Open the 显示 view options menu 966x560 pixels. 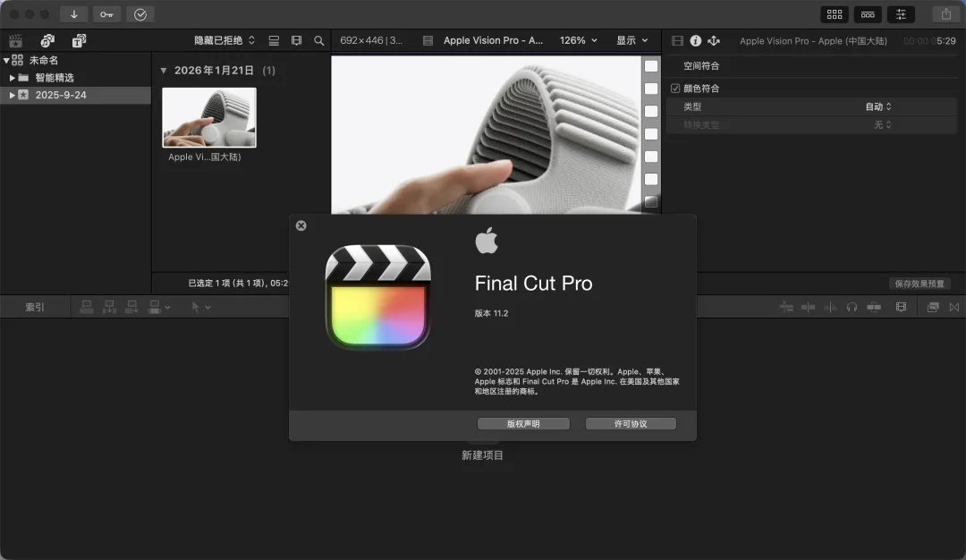tap(631, 40)
